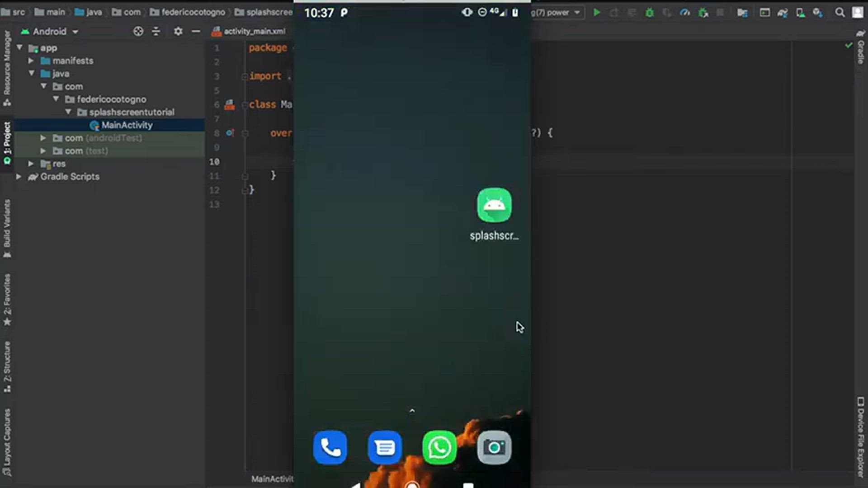Click the Scroll from Source target icon
Image resolution: width=868 pixels, height=488 pixels.
click(138, 31)
